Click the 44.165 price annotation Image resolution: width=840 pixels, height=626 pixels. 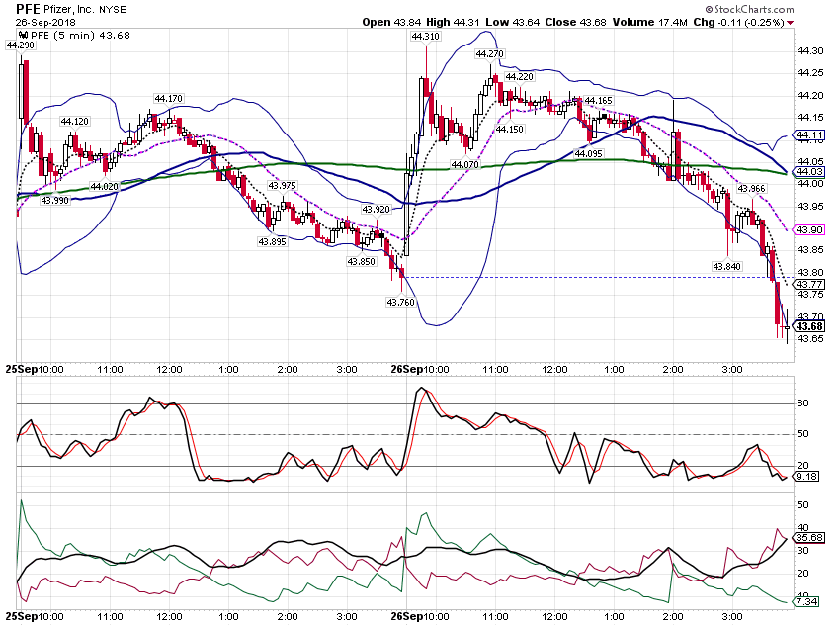(x=599, y=100)
